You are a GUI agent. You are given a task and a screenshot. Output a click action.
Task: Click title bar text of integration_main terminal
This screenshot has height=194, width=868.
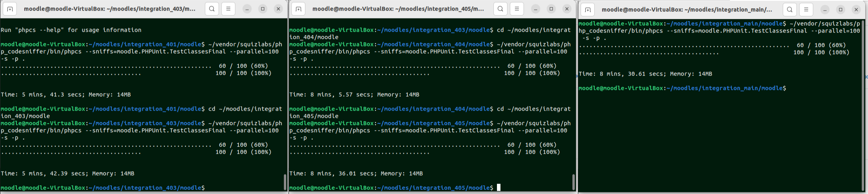click(x=687, y=9)
